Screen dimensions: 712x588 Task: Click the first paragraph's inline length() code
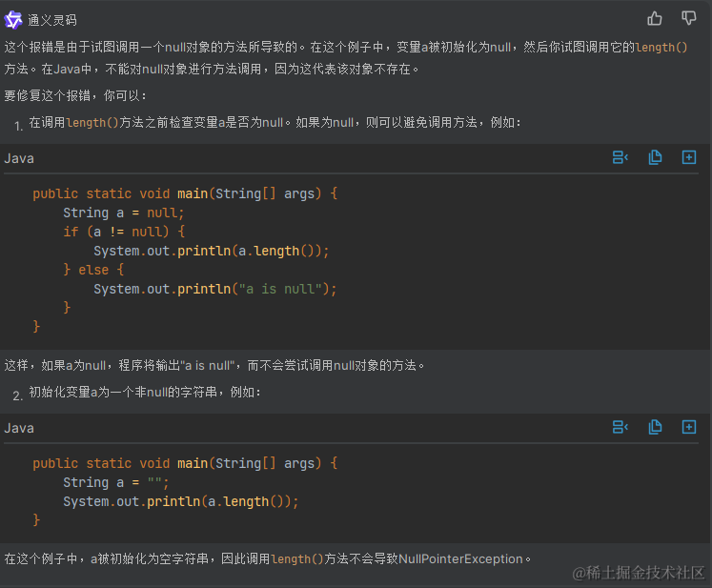[661, 48]
